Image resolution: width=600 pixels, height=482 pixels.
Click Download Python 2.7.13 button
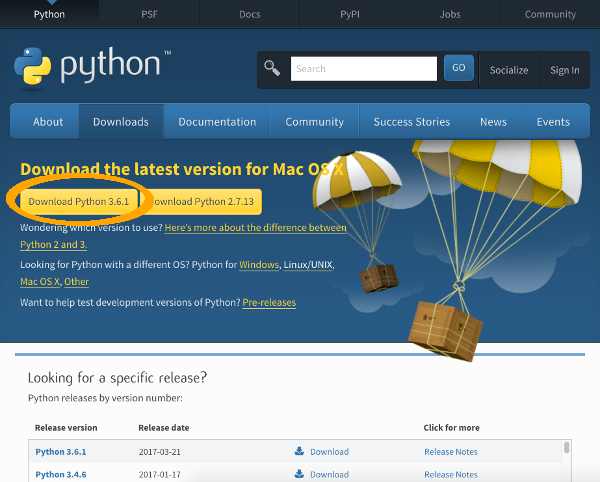(x=203, y=202)
